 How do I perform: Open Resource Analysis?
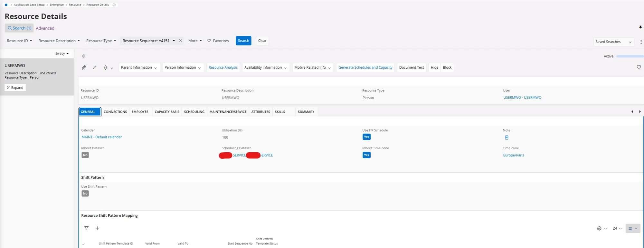(223, 67)
